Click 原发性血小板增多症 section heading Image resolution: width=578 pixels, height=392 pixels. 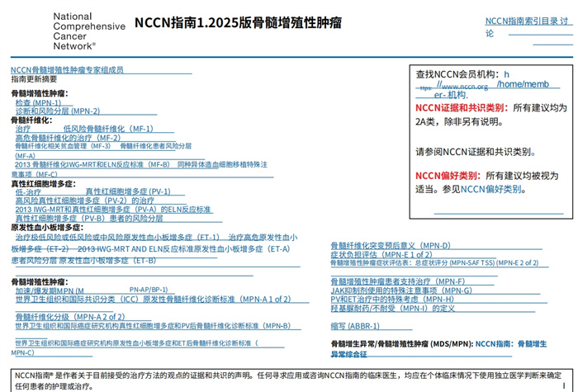[x=47, y=228]
